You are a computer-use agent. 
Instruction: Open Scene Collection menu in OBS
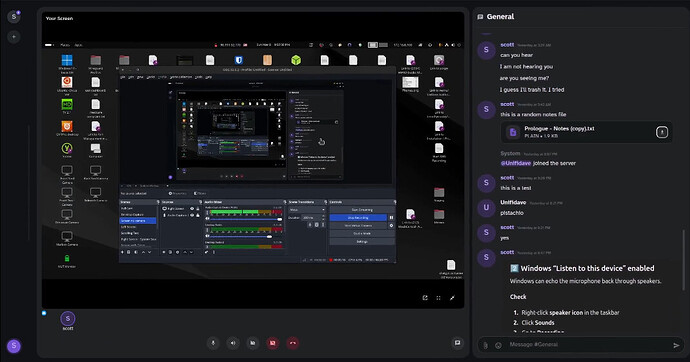(x=180, y=77)
